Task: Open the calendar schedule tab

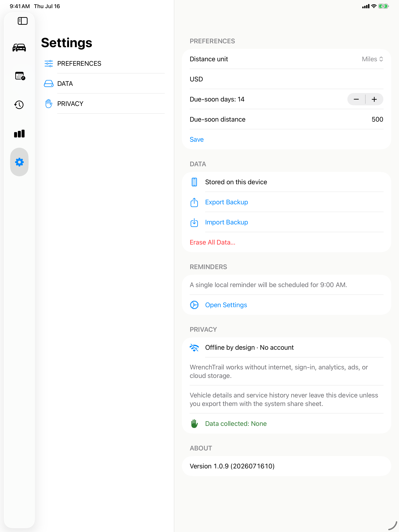Action: (20, 76)
